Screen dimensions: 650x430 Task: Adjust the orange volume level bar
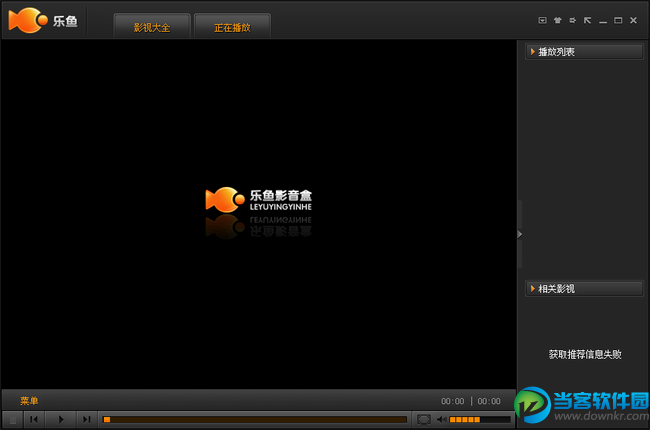[480, 420]
